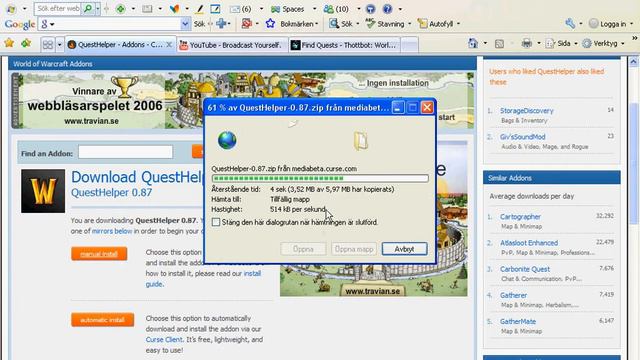The height and width of the screenshot is (360, 640).
Task: Click the Autofyll icon in Google toolbar
Action: [x=422, y=24]
